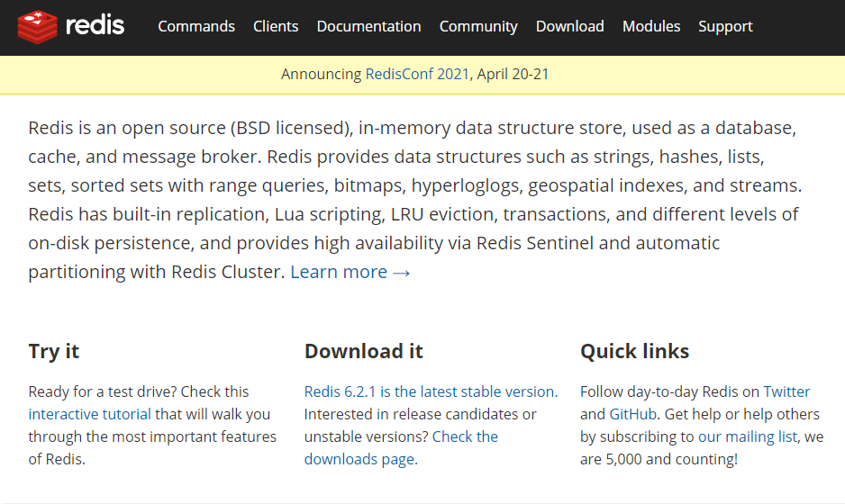This screenshot has width=845, height=504.
Task: Select Download in the top navigation
Action: [569, 26]
